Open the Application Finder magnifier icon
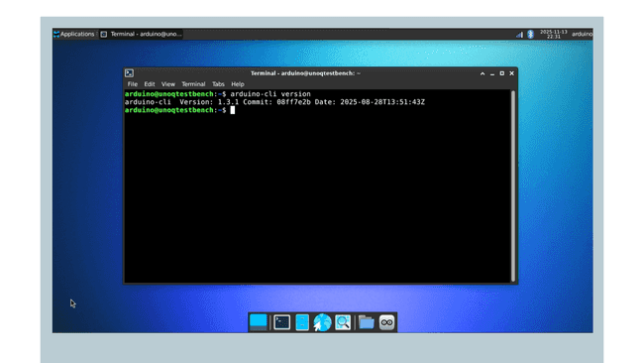The image size is (644, 363). click(343, 322)
